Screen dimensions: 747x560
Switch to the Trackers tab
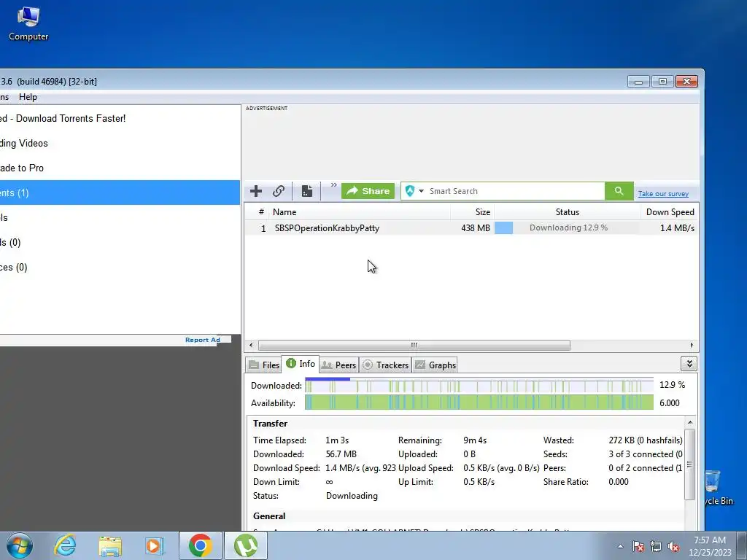(385, 365)
